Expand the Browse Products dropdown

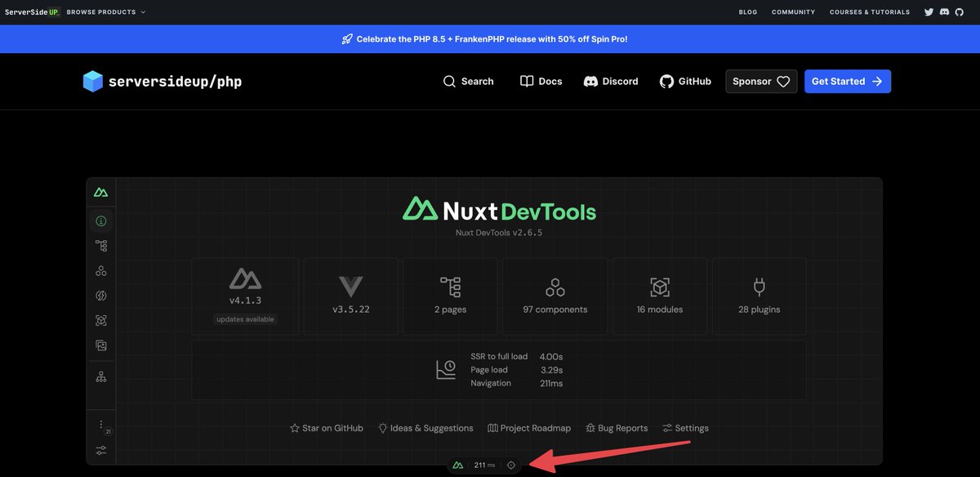click(x=106, y=12)
